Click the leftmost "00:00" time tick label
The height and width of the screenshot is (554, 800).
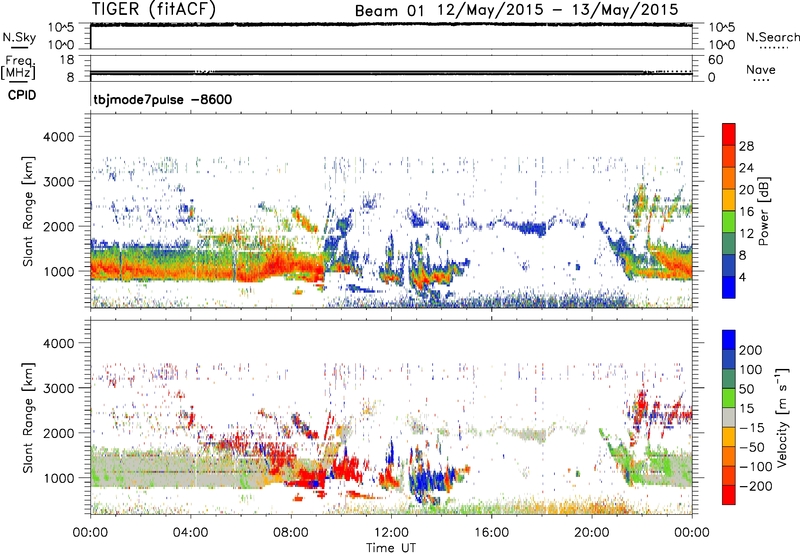coord(90,533)
